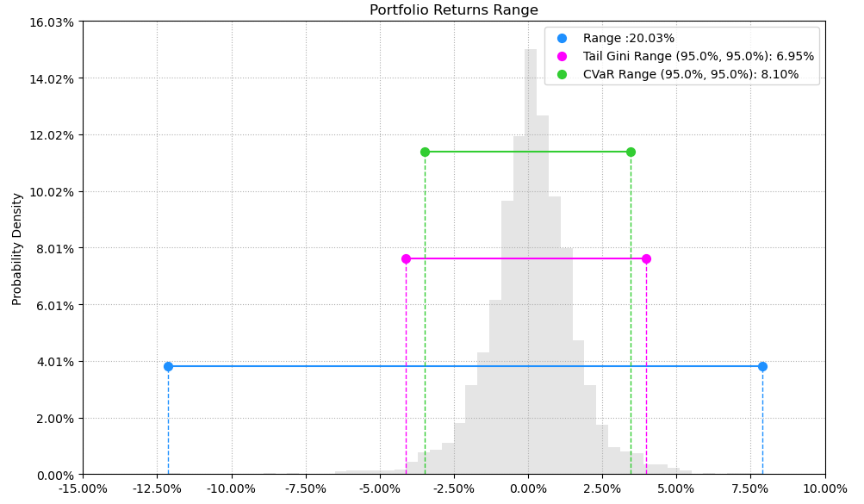Click the left blue Range endpoint dot
864x504 pixels.
tap(168, 367)
